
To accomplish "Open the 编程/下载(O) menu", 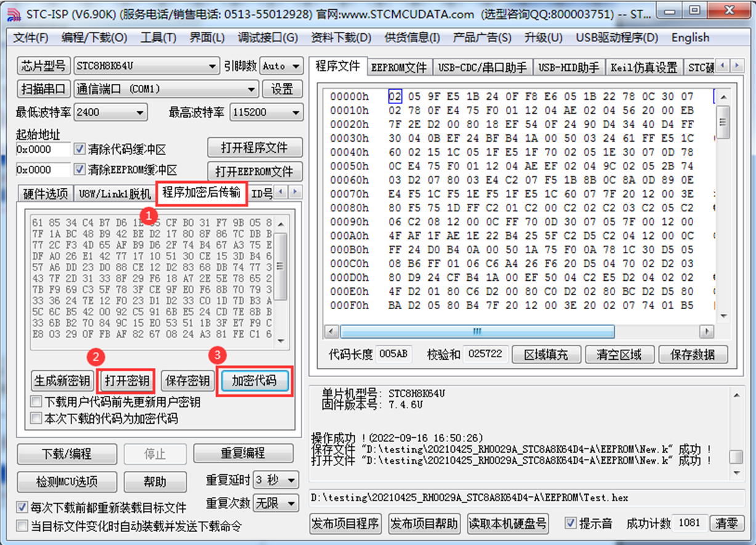I will (94, 38).
